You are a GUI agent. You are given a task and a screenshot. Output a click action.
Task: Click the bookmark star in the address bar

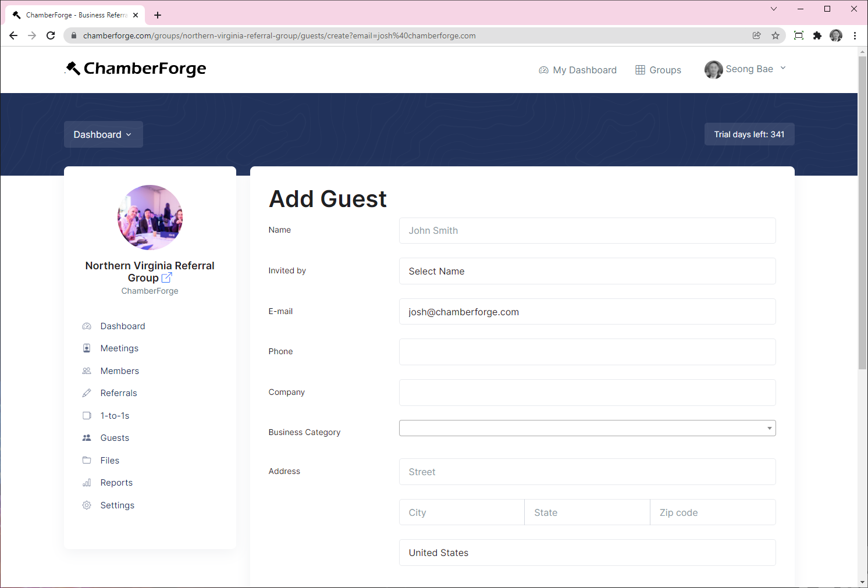[x=775, y=35]
